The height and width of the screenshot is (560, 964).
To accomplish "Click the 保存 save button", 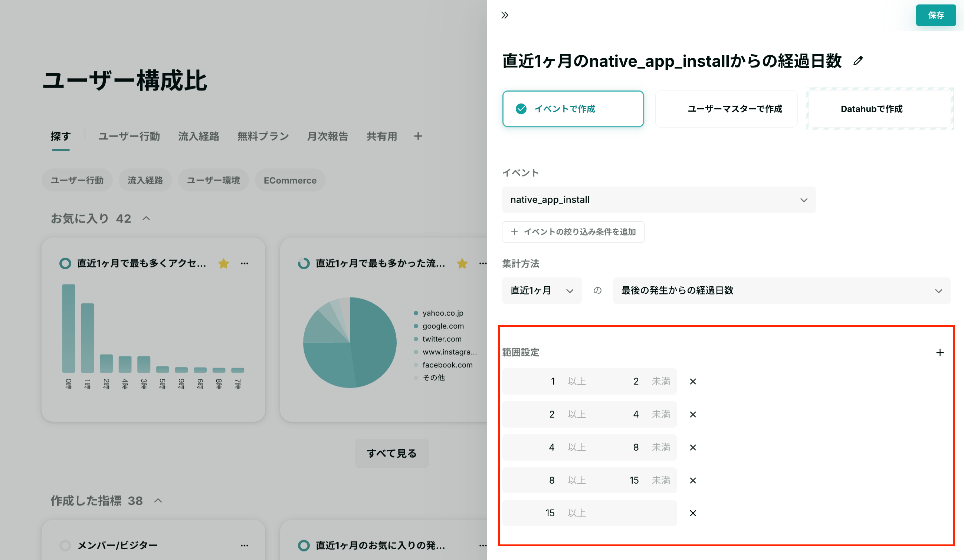I will [936, 15].
